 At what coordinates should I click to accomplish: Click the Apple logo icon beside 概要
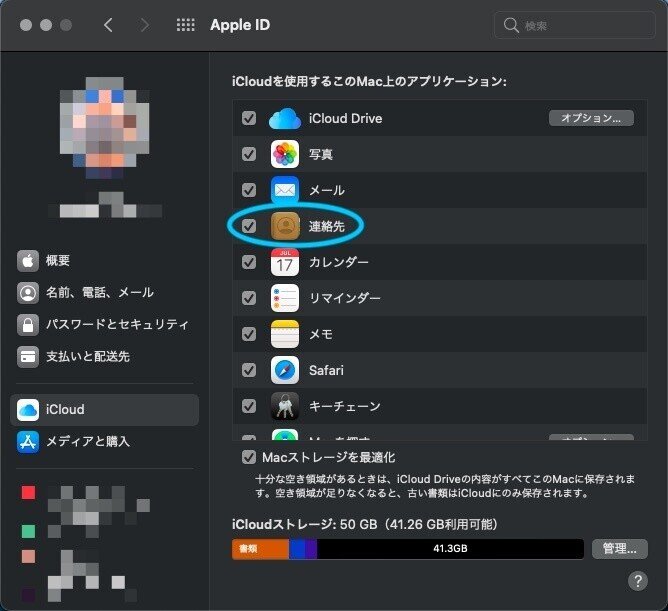28,260
